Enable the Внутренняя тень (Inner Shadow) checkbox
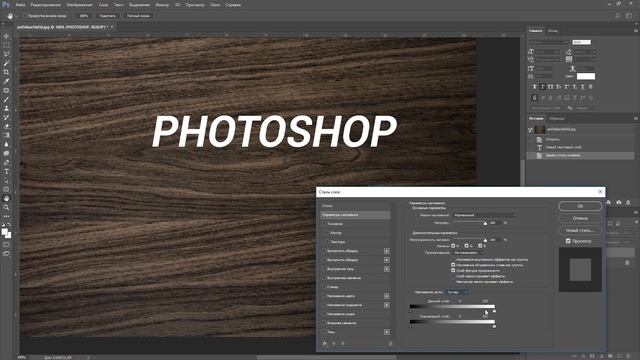Viewport: 640px width, 360px height. (324, 269)
